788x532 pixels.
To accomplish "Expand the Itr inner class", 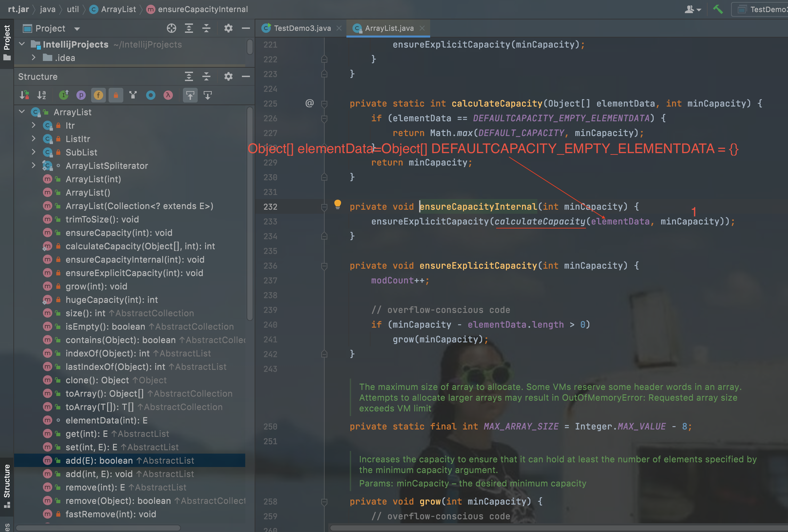I will [x=34, y=125].
